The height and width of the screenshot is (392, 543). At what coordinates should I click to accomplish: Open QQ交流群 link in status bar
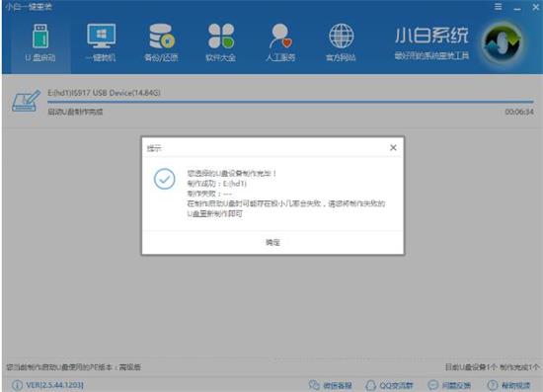pos(389,385)
